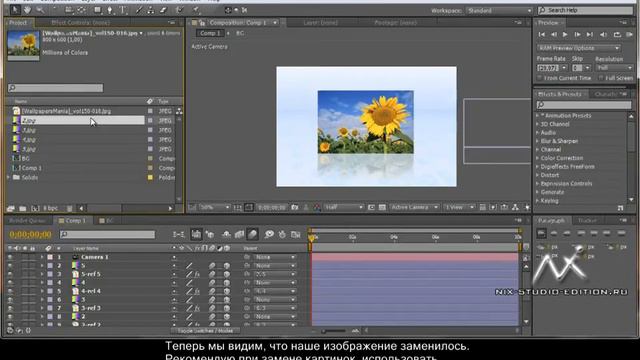Select the Puppet Pin tool
Screen dimensions: 640x360
click(196, 10)
